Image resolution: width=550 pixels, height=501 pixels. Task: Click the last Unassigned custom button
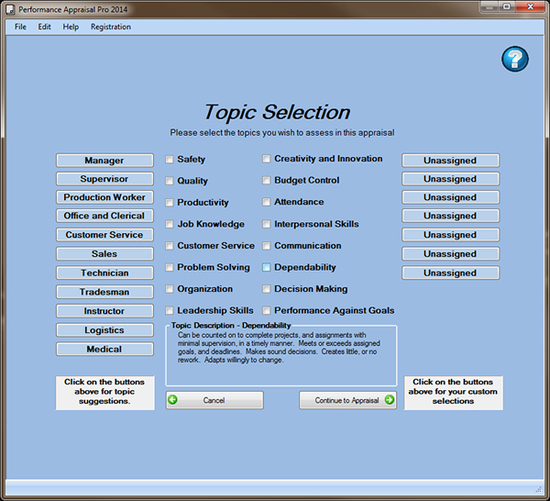coord(450,273)
